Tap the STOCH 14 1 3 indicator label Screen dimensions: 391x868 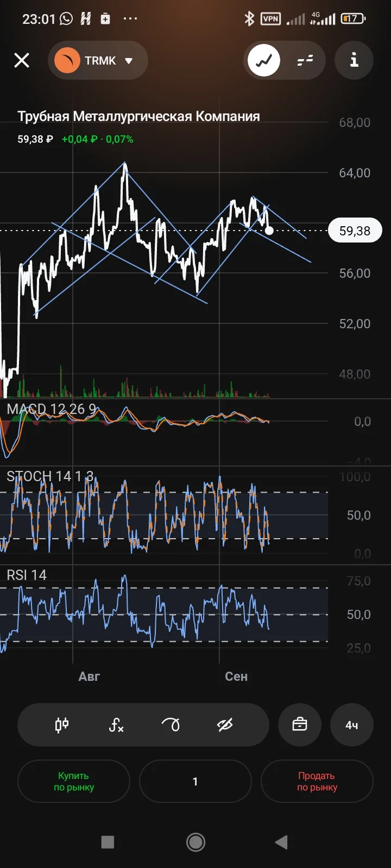pyautogui.click(x=50, y=476)
